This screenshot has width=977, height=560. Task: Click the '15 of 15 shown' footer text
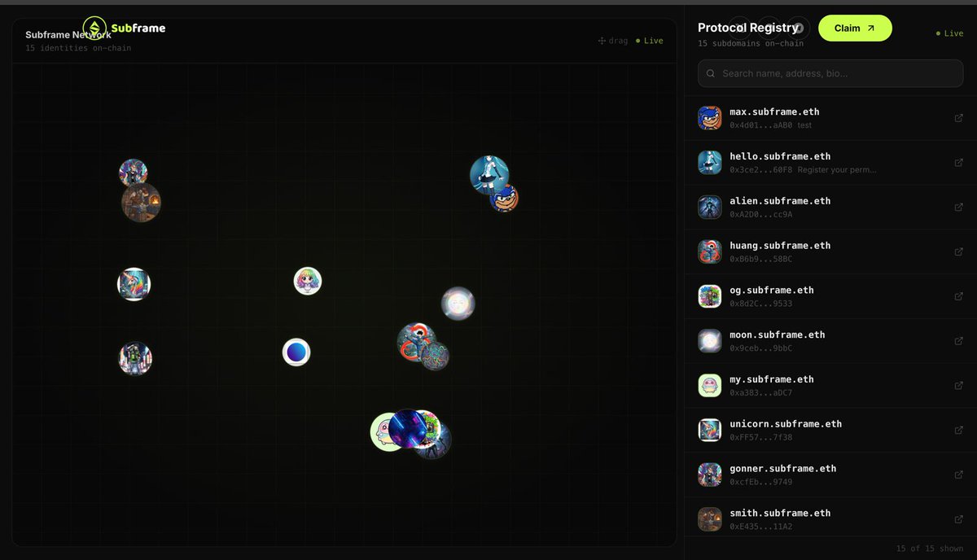[930, 549]
